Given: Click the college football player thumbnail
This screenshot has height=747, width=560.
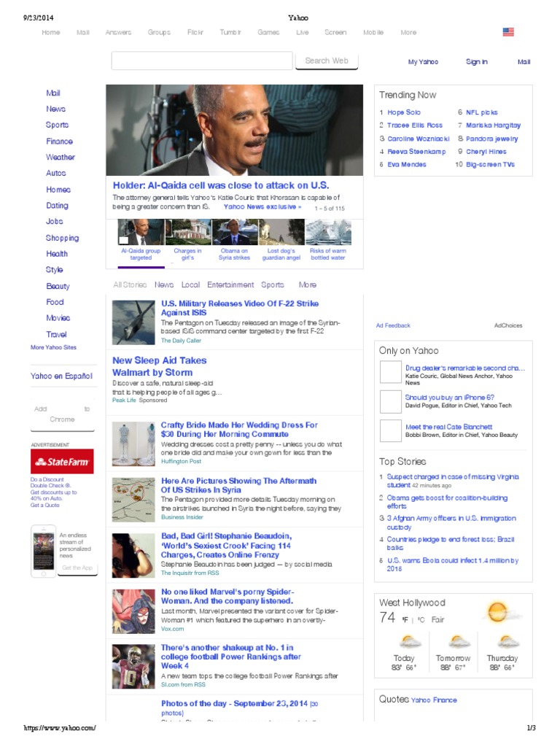Looking at the screenshot, I should click(x=133, y=667).
